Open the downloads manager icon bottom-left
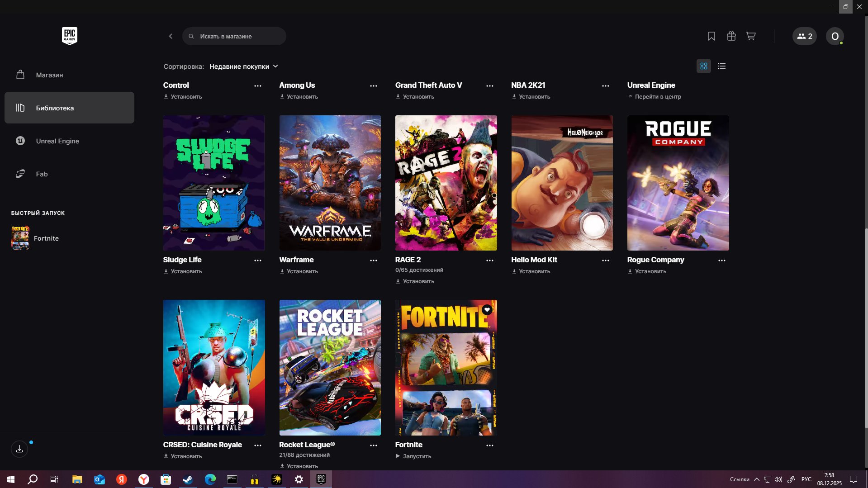Viewport: 868px width, 488px height. tap(19, 449)
